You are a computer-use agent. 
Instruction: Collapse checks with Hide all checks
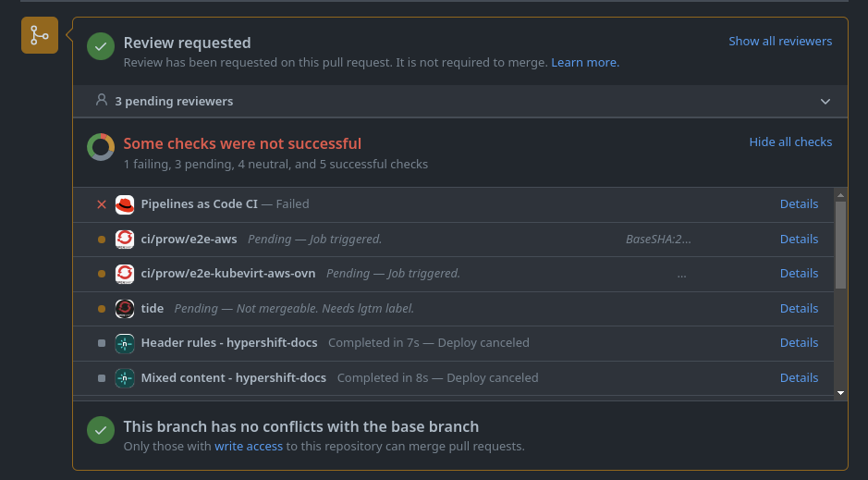(x=790, y=142)
